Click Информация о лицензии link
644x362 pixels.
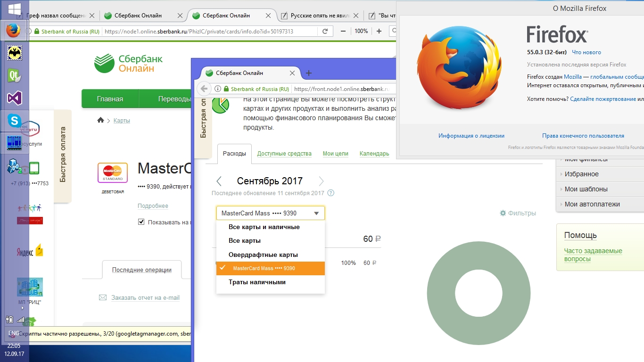click(471, 136)
